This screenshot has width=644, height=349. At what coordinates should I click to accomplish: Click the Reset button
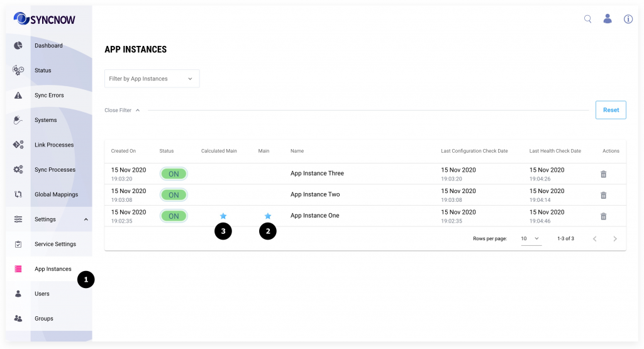pos(611,110)
